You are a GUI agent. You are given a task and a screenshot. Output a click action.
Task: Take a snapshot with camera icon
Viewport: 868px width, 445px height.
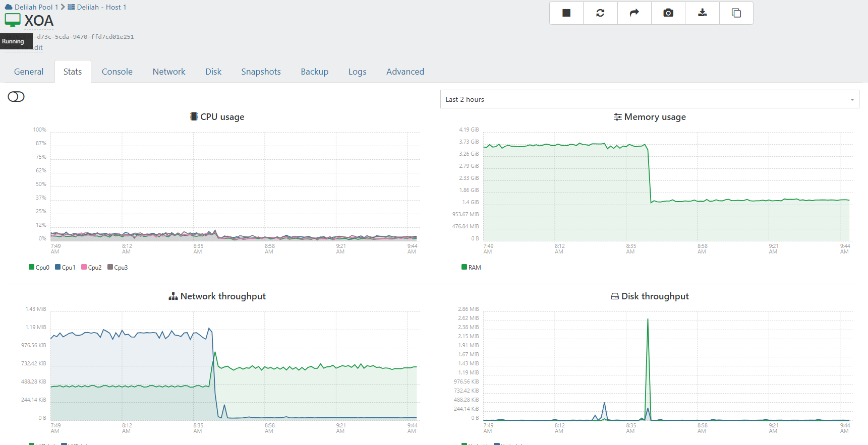point(668,13)
